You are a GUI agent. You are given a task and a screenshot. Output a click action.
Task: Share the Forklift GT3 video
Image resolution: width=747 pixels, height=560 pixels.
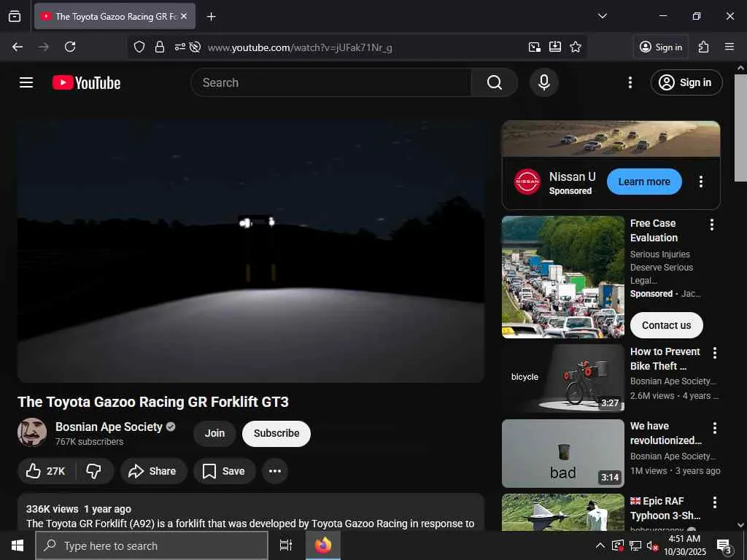(153, 471)
